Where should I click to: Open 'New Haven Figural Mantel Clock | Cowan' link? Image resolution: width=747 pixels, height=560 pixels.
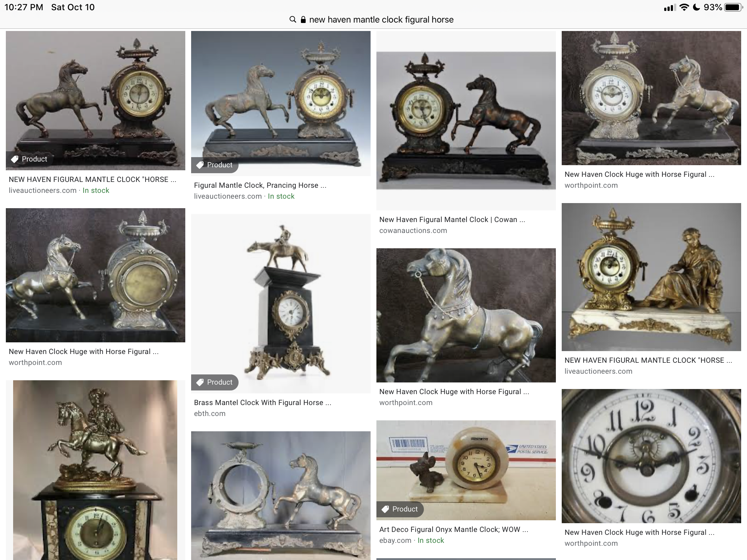(452, 219)
